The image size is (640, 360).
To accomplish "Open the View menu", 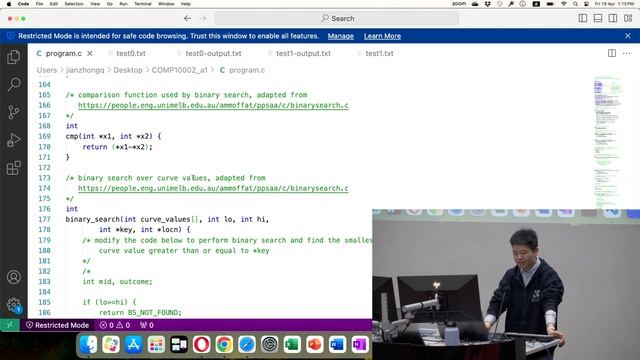I will 95,4.
